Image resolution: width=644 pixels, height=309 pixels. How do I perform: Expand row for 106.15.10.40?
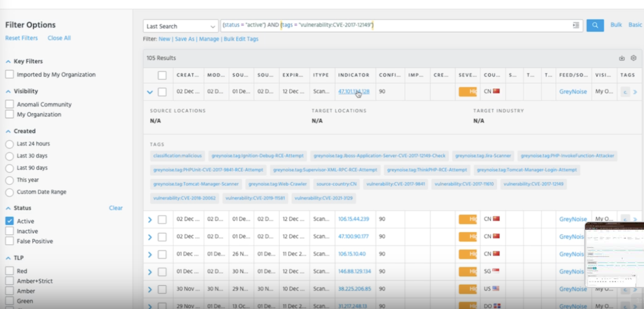tap(150, 254)
